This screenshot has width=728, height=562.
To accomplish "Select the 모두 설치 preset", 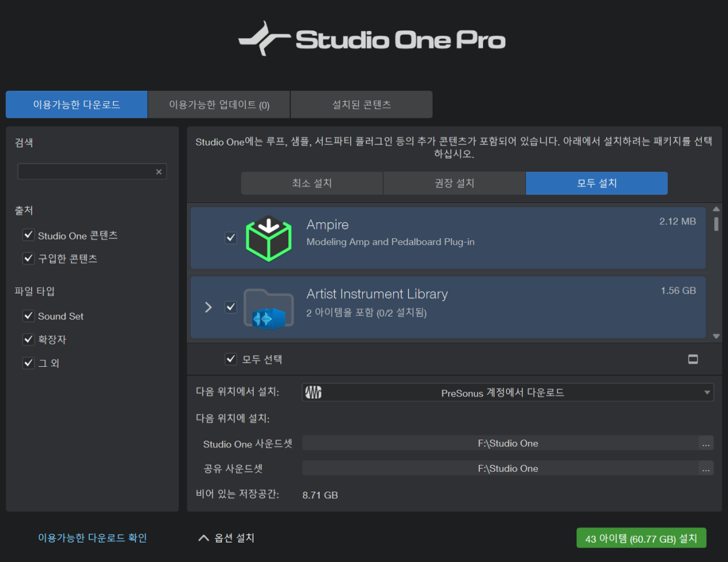I will coord(597,183).
